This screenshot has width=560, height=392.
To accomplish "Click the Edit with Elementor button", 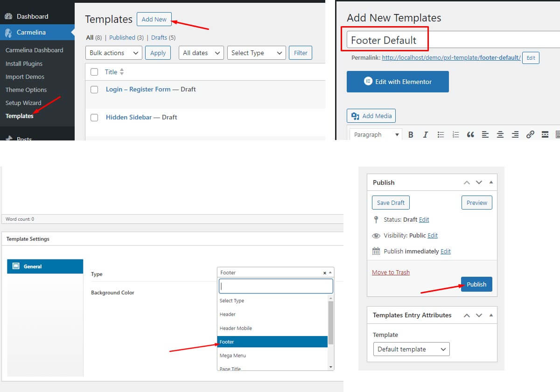I will (x=398, y=82).
